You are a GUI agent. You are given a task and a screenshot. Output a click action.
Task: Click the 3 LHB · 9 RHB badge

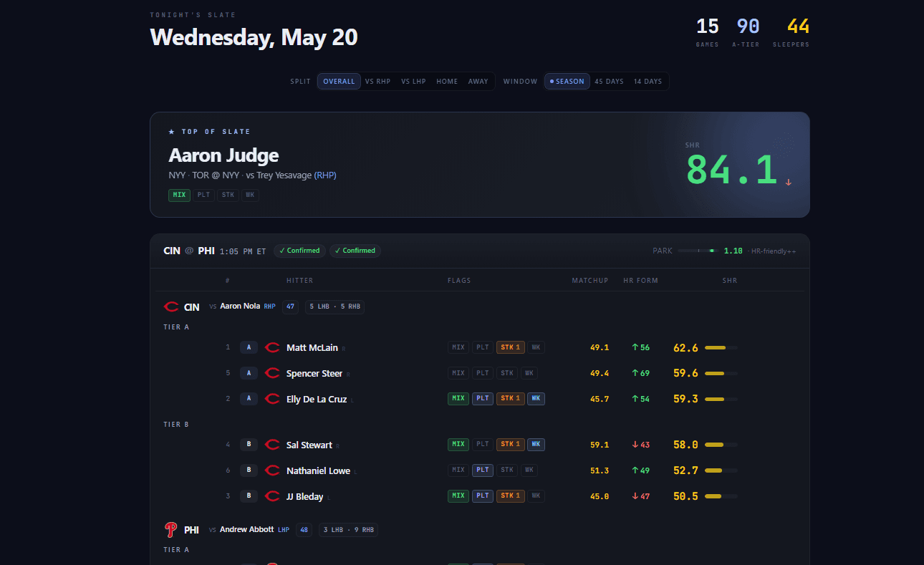tap(348, 530)
